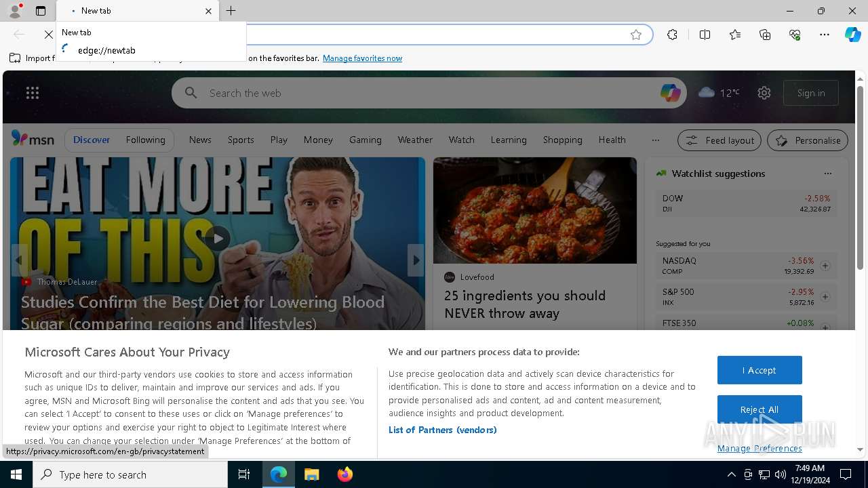Go to previous carousel slide
Image resolution: width=868 pixels, height=488 pixels.
pos(19,260)
